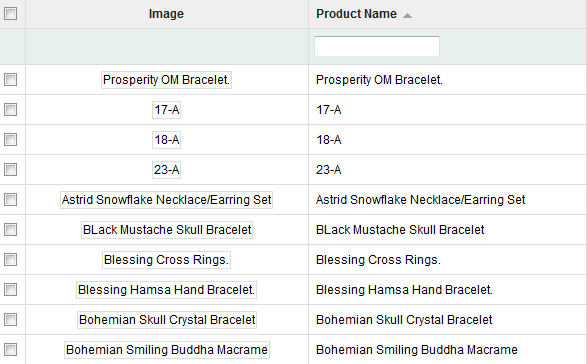
Task: Check the 23-A row checkbox
Action: coord(10,169)
